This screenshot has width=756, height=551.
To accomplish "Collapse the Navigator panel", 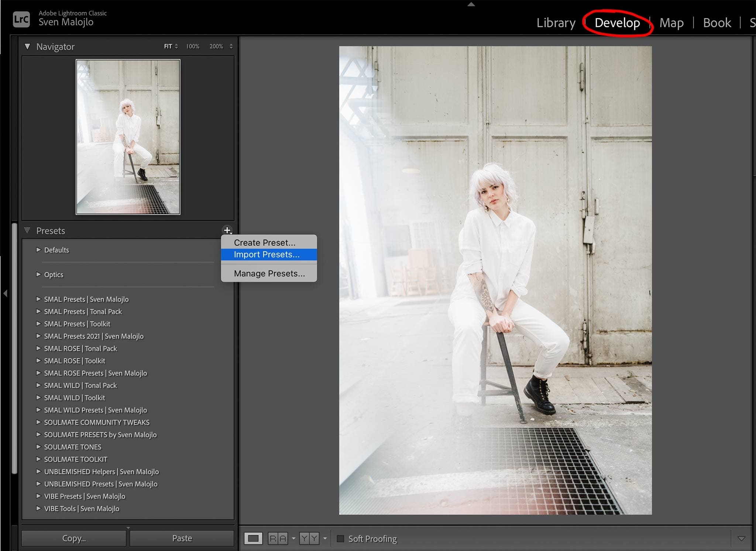I will [27, 47].
